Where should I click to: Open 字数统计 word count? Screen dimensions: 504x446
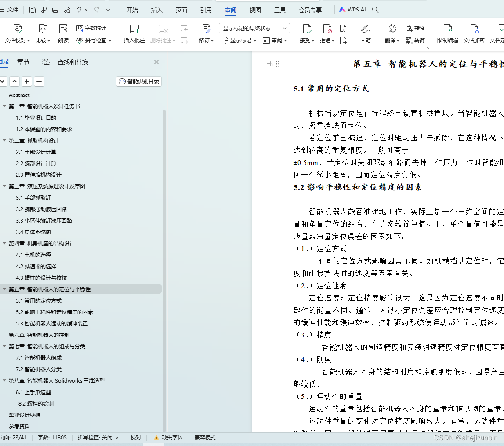[91, 28]
